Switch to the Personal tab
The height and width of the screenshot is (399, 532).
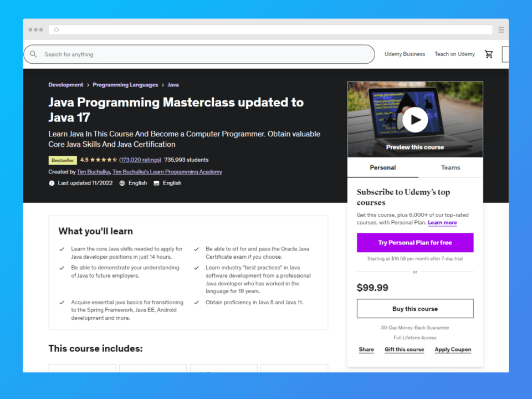(x=383, y=167)
